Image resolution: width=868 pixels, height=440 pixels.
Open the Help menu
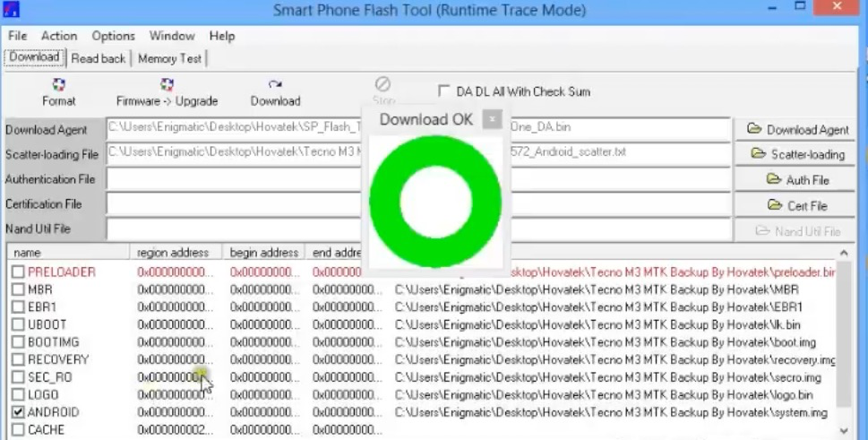click(x=221, y=36)
